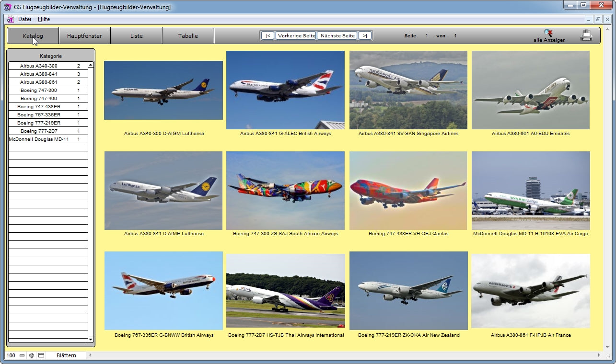
Task: Click horizontal scrollbar right arrow
Action: point(599,355)
